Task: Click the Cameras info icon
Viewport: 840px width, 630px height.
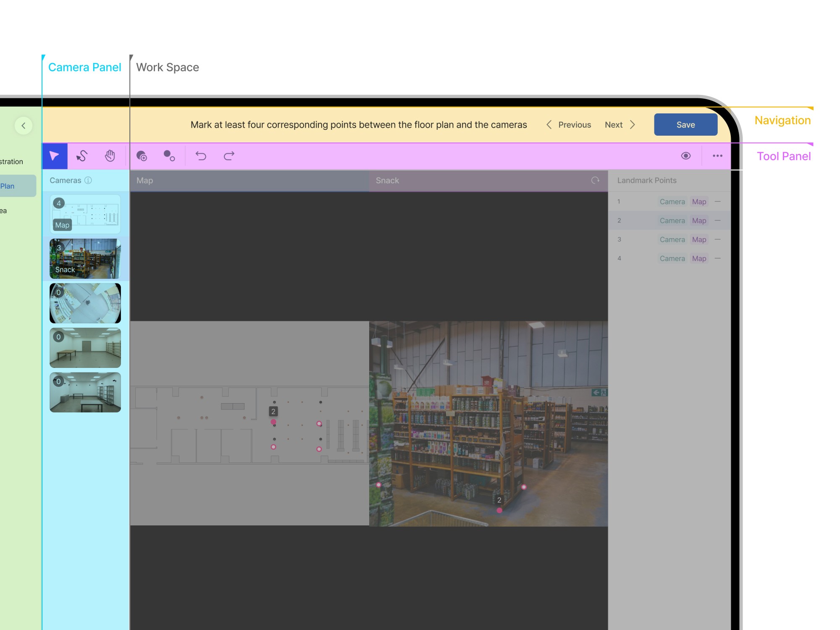Action: [88, 180]
